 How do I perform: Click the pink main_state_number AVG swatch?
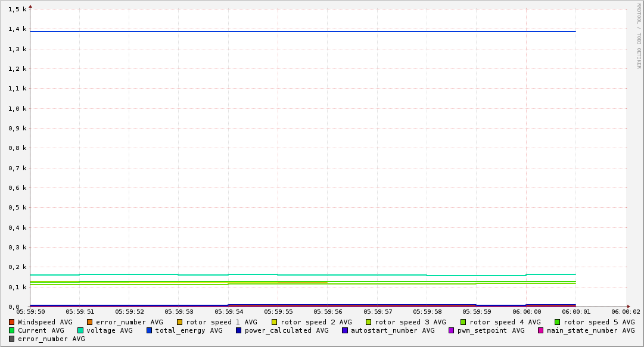541,330
